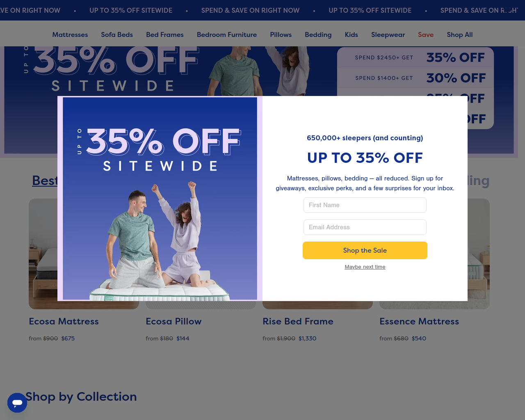The image size is (525, 420).
Task: Open the Ecosa Pillow product link
Action: pyautogui.click(x=173, y=322)
